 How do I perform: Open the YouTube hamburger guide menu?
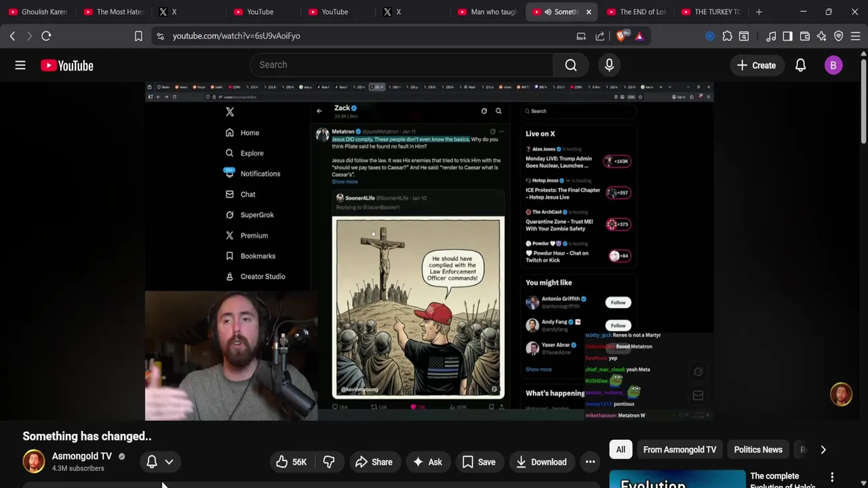pos(20,65)
